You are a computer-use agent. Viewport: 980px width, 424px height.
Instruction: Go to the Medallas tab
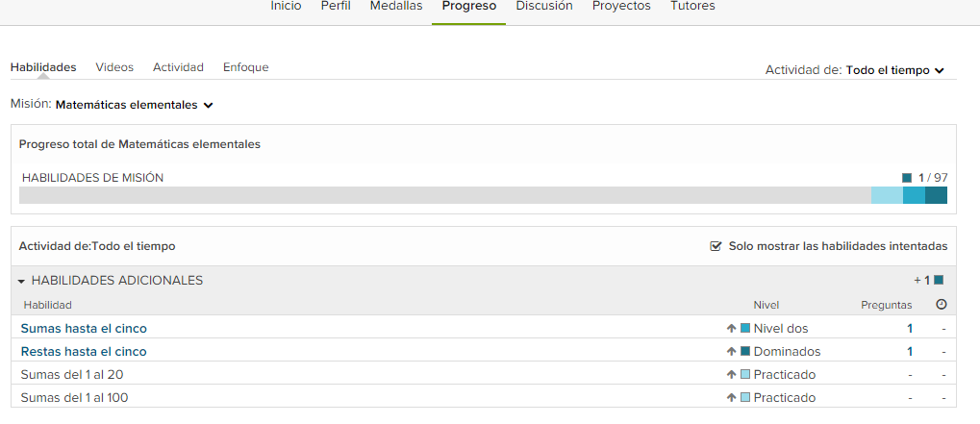click(x=396, y=6)
